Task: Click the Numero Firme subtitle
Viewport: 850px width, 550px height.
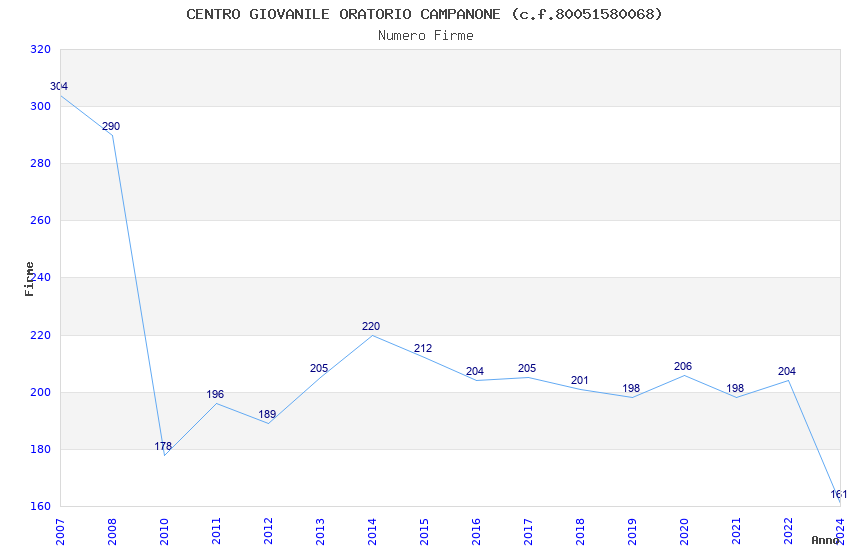Action: [x=425, y=36]
